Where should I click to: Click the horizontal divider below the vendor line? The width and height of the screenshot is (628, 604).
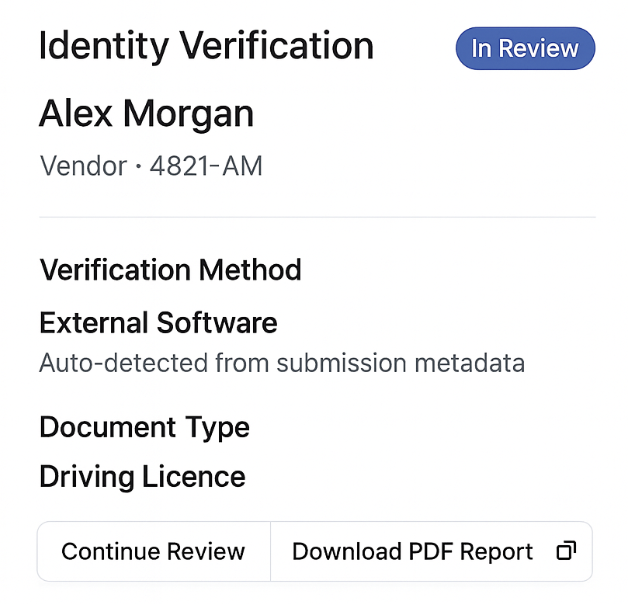click(x=317, y=216)
